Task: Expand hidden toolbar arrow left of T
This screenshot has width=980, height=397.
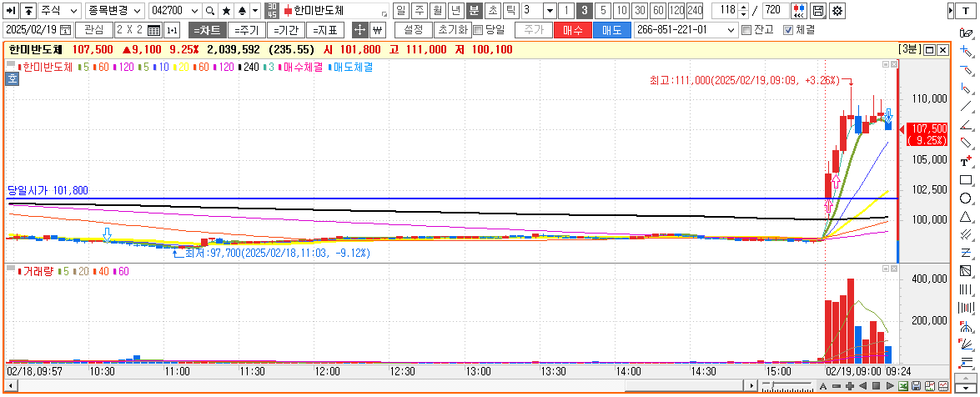Action: click(951, 11)
